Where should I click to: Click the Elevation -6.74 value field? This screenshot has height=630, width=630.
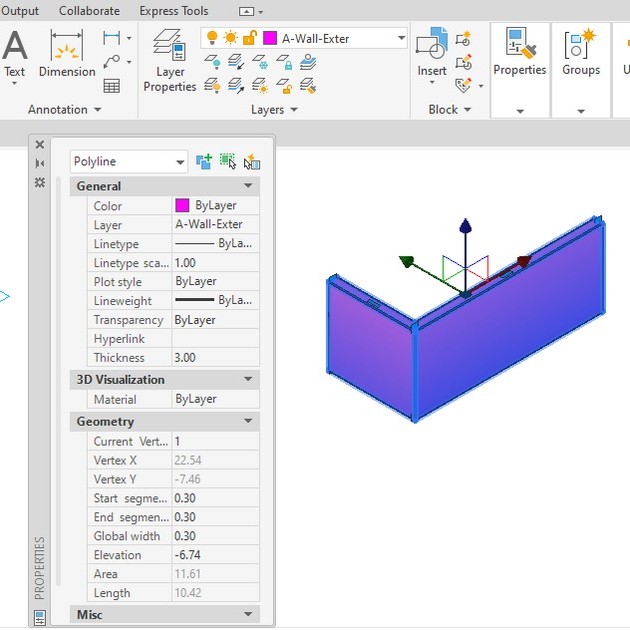click(215, 555)
